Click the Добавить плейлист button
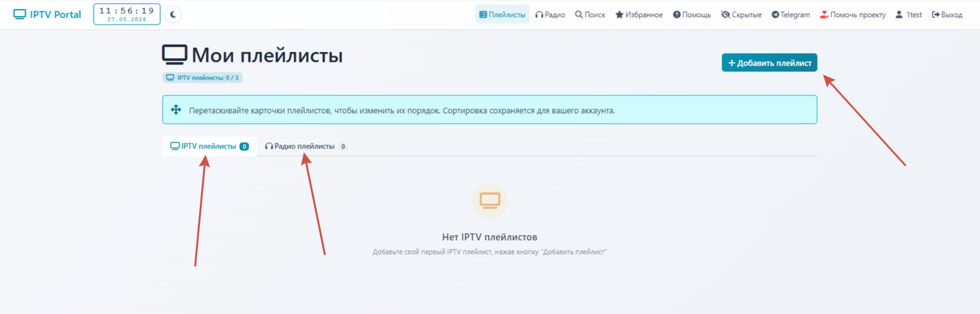Screen dimensions: 980x314 click(769, 63)
